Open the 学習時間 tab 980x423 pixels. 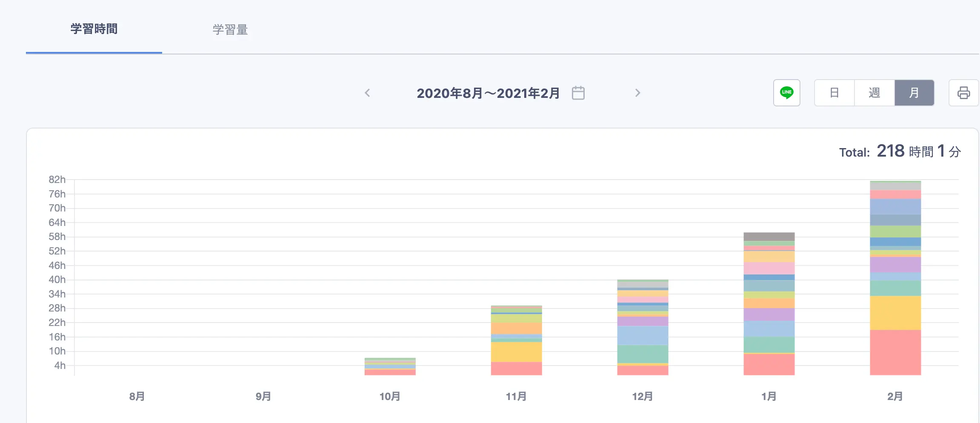point(94,29)
